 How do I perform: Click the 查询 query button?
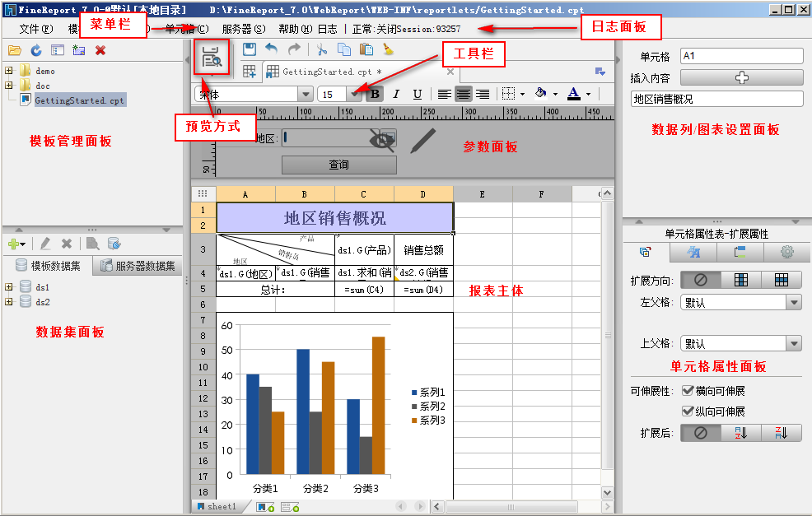(x=339, y=165)
